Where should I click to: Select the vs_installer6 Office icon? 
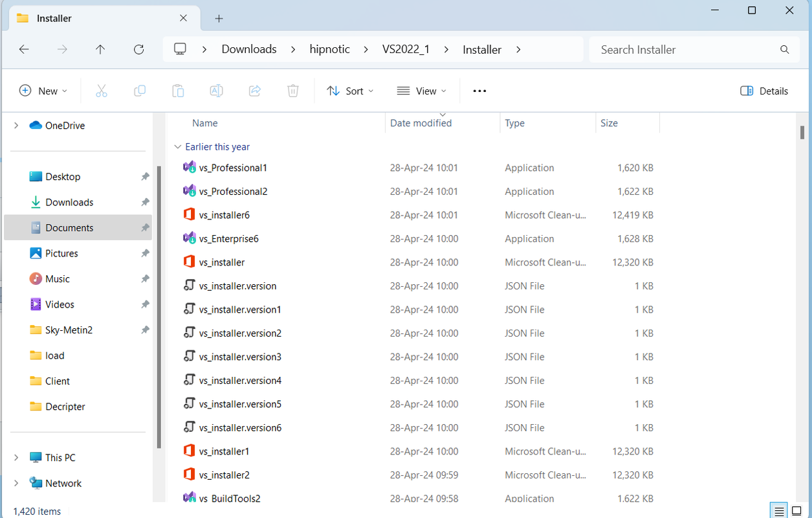[x=189, y=215]
